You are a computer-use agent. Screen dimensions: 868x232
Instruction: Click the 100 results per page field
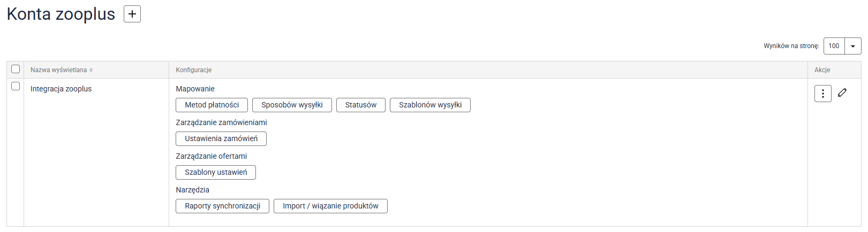coord(834,46)
